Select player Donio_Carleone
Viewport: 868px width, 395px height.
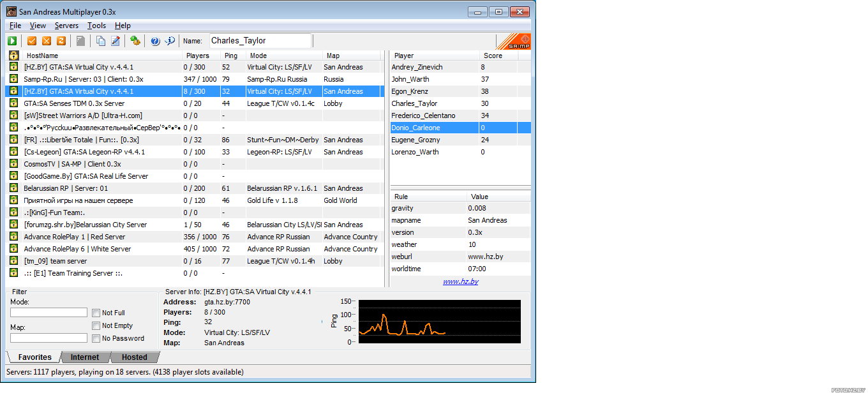[x=460, y=128]
